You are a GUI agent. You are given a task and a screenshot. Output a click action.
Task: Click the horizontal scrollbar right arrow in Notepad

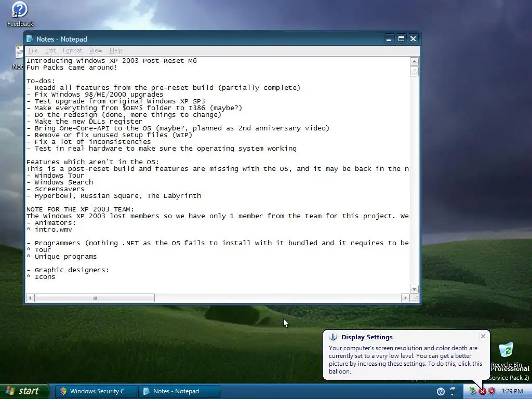(x=405, y=298)
